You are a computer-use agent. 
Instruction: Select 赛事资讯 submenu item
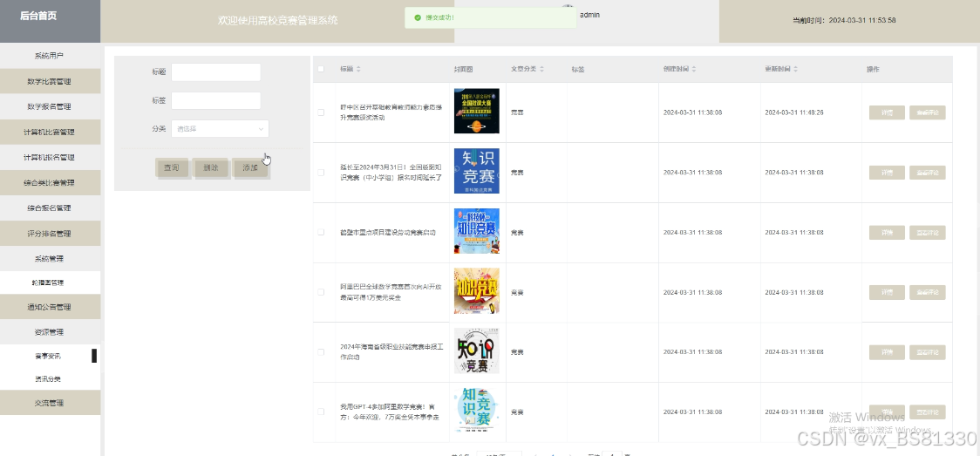pos(50,356)
